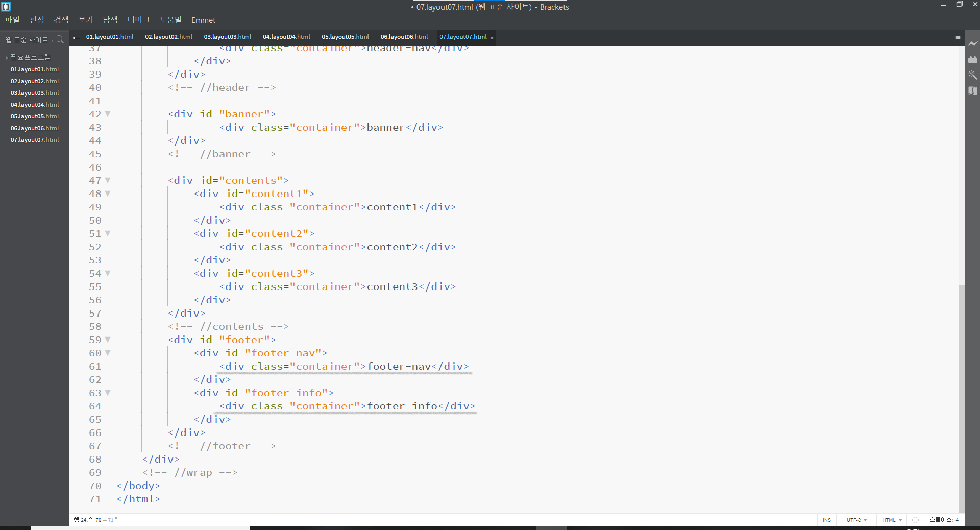Collapse the content1 fold at line 48
980x530 pixels.
(x=108, y=194)
